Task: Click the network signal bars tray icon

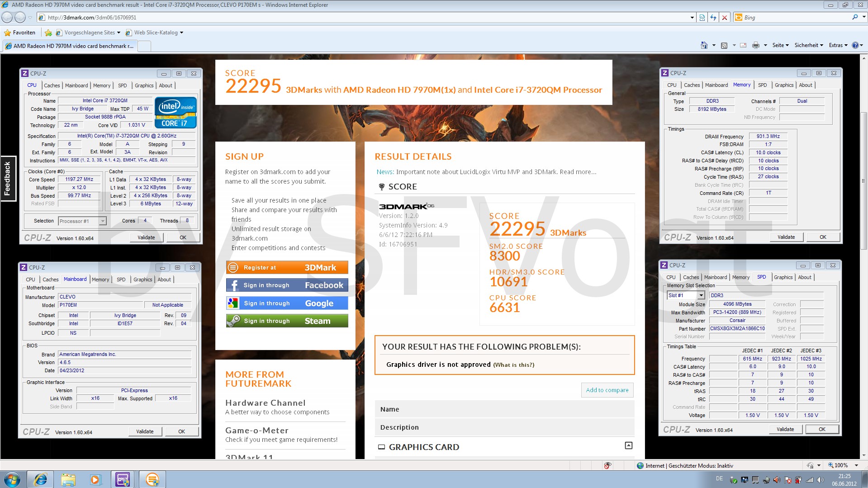Action: click(810, 480)
